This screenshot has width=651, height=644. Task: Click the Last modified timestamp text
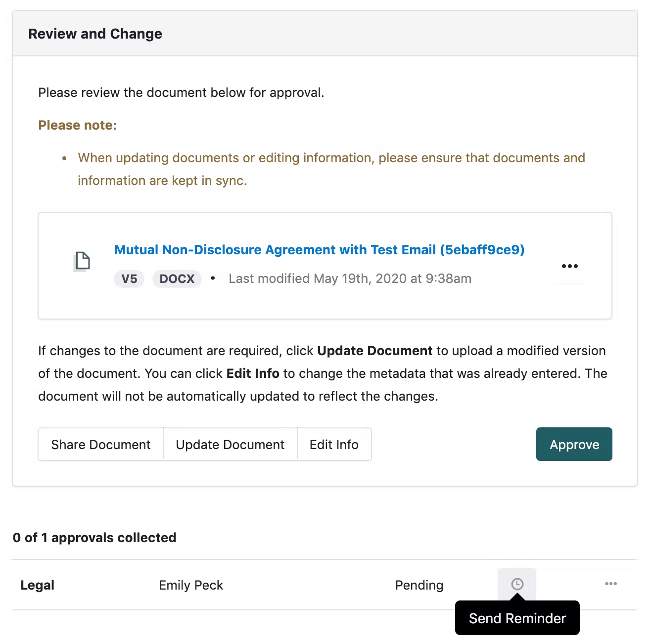coord(350,279)
